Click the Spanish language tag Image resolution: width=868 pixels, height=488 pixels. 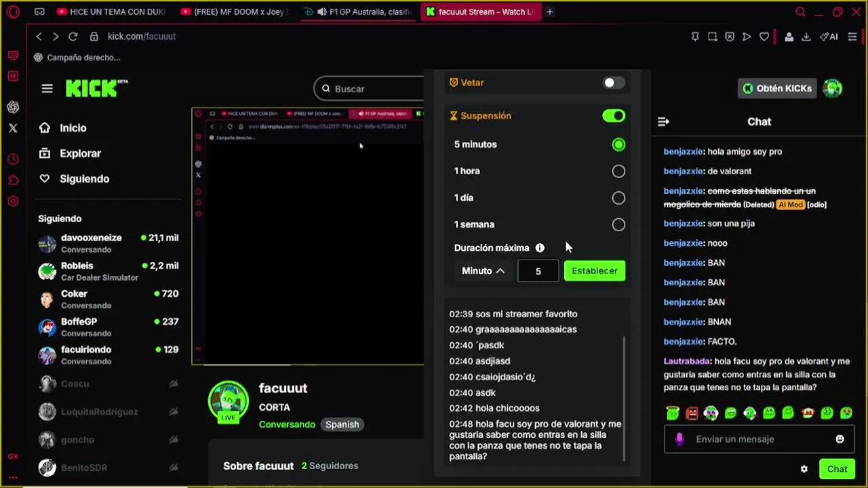(x=342, y=424)
